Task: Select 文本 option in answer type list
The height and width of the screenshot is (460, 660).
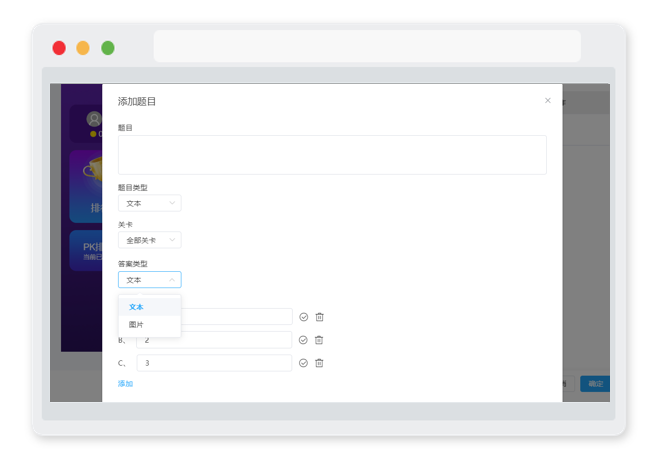Action: coord(149,307)
